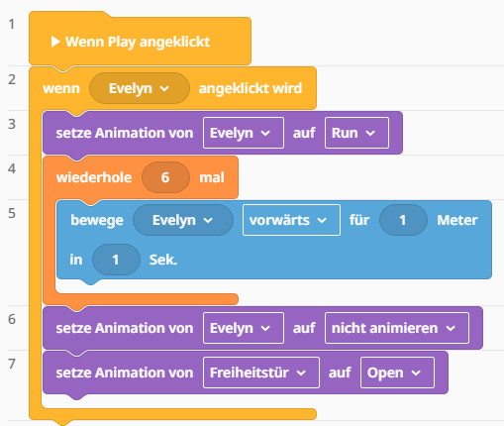Click 'setze Animation von' label on line 7
The image size is (504, 426).
coord(125,373)
